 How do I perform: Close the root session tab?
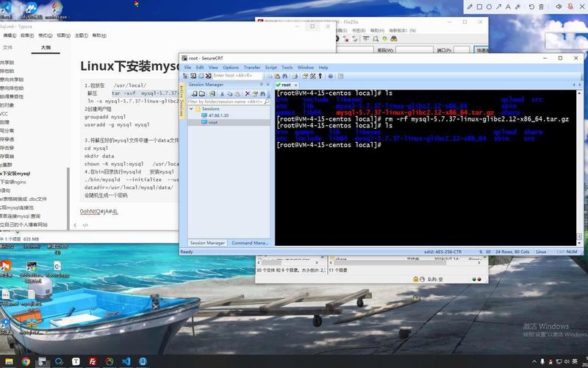(x=295, y=85)
